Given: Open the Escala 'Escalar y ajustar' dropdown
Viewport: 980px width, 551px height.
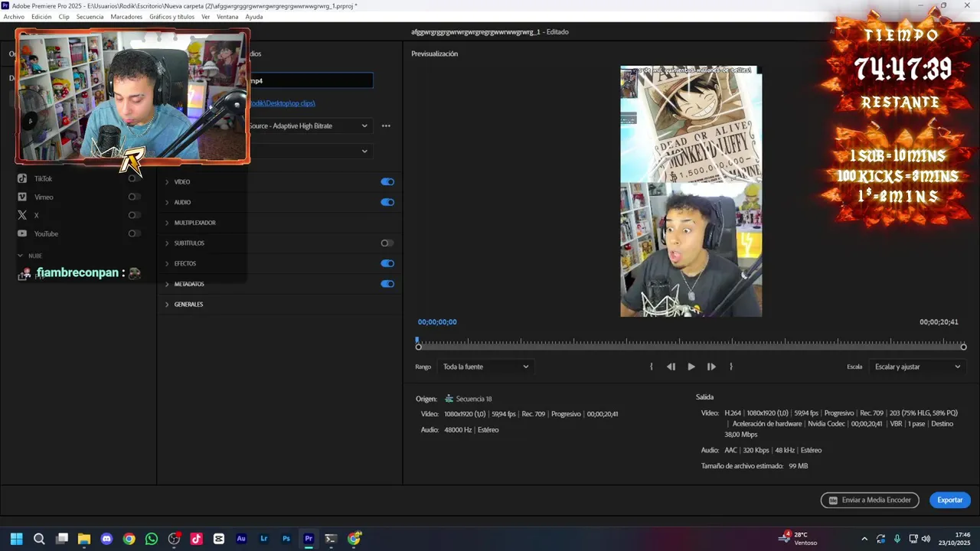Looking at the screenshot, I should click(x=917, y=367).
